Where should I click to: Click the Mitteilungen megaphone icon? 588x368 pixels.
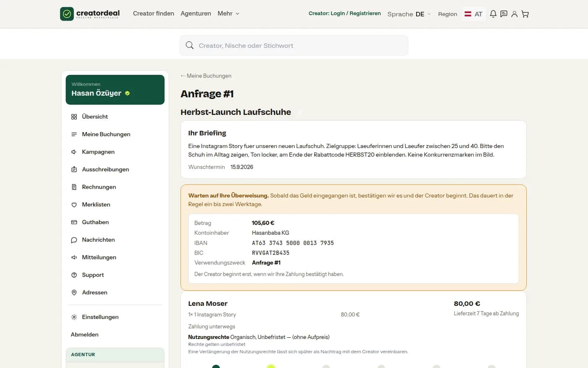click(74, 257)
